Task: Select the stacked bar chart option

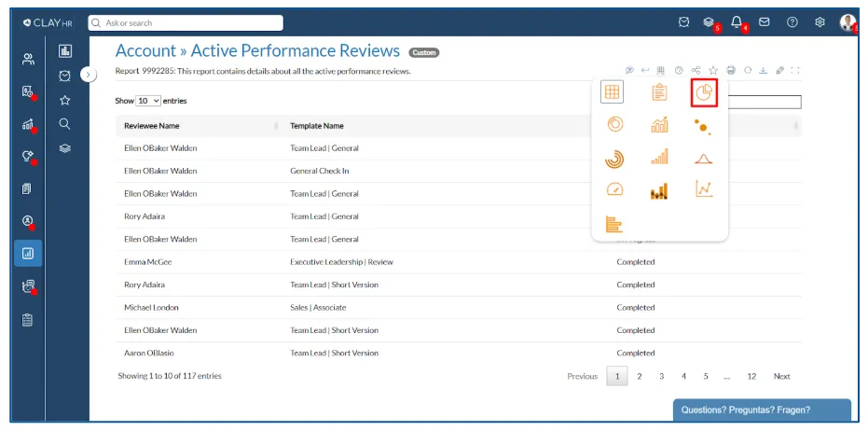Action: pos(659,191)
